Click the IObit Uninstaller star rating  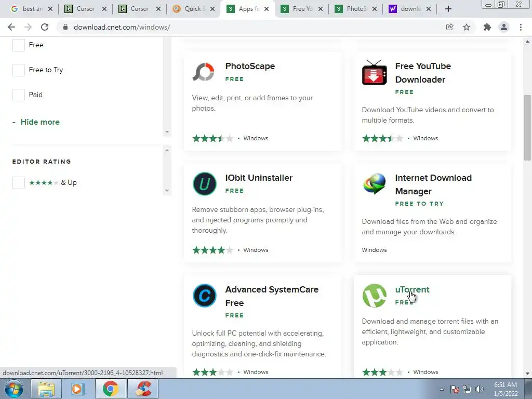click(x=212, y=250)
